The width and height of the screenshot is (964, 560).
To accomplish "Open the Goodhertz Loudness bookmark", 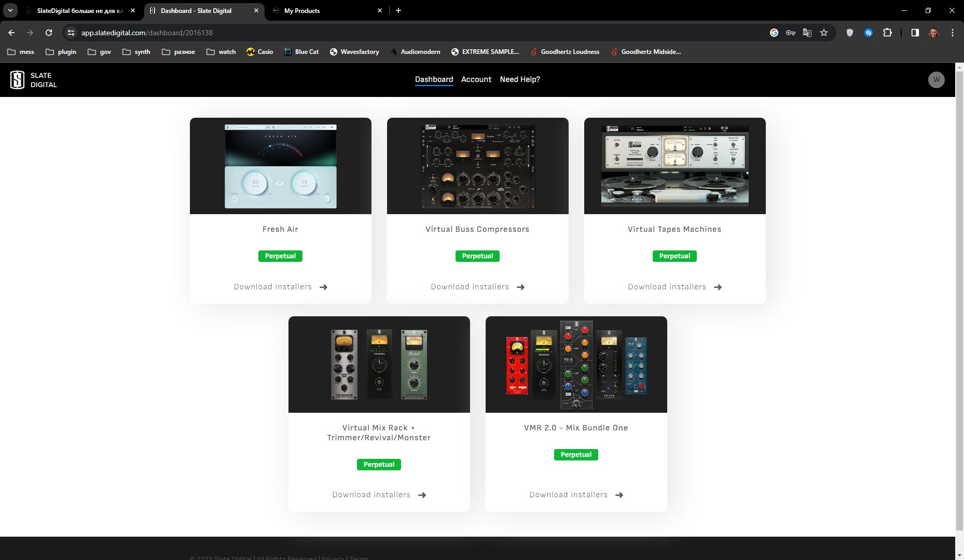I will [x=565, y=52].
